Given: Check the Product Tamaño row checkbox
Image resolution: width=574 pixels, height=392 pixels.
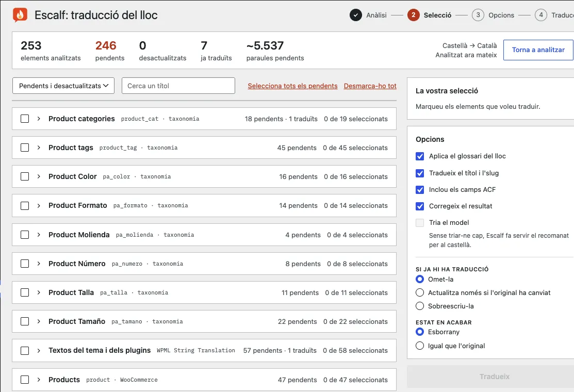Looking at the screenshot, I should click(x=25, y=321).
